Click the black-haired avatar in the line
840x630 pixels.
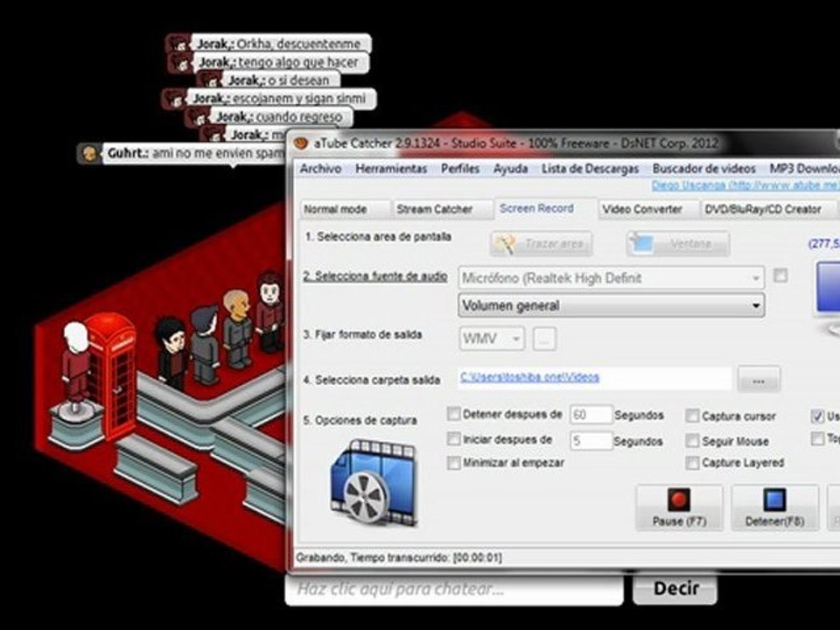coord(171,353)
